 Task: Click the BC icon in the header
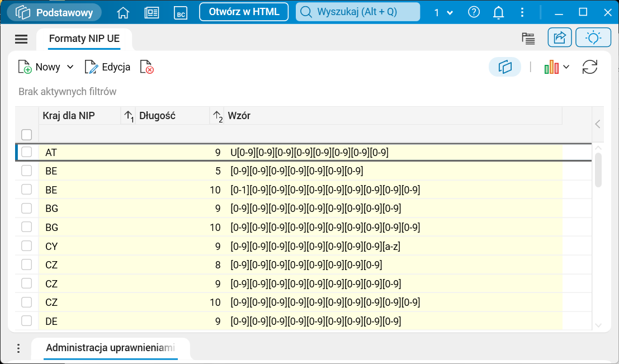pos(181,12)
